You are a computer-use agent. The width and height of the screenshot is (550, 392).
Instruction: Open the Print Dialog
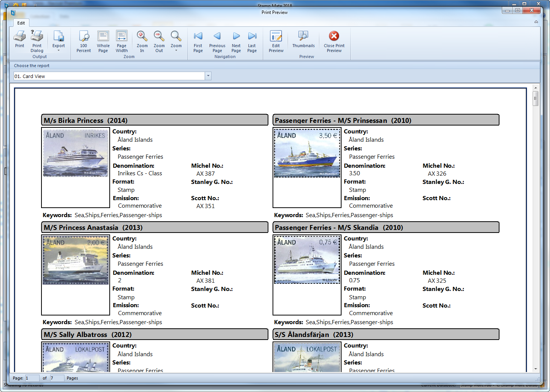(x=37, y=41)
